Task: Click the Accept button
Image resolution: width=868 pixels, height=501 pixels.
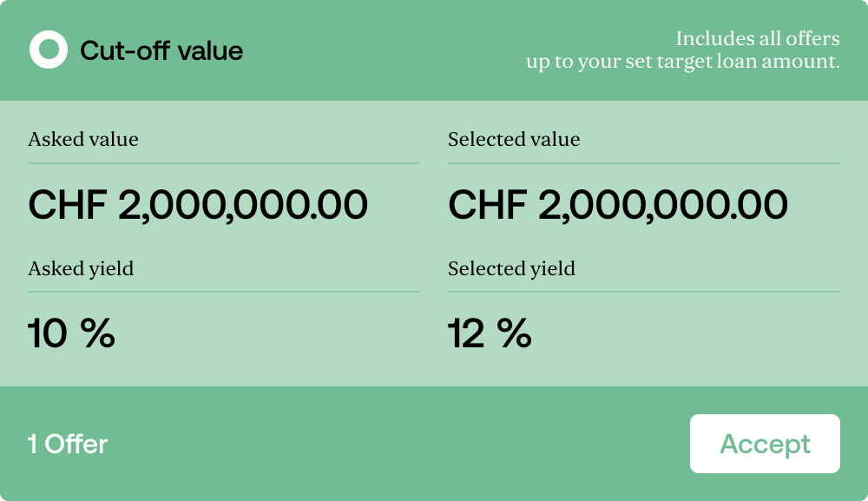Action: point(765,444)
